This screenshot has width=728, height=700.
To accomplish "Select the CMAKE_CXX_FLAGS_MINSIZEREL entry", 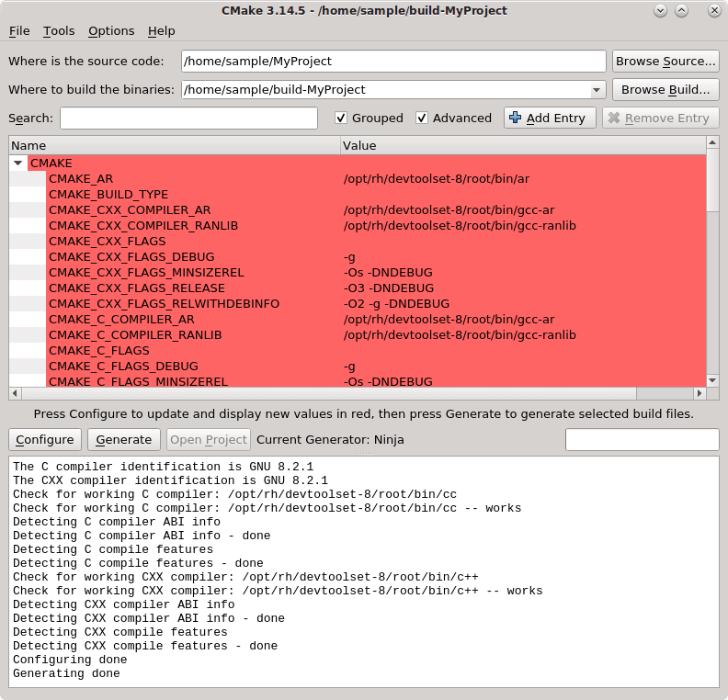I will (146, 272).
